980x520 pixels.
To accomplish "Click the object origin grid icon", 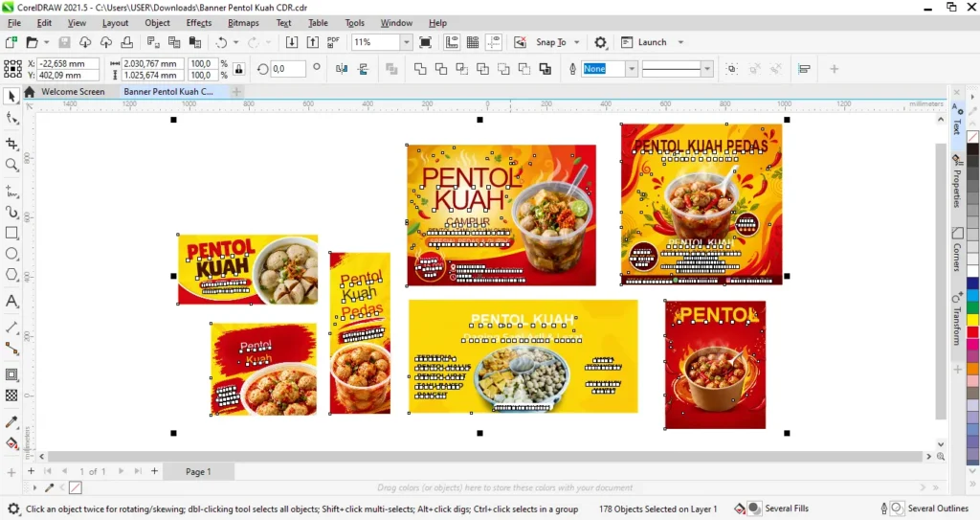I will pyautogui.click(x=12, y=69).
